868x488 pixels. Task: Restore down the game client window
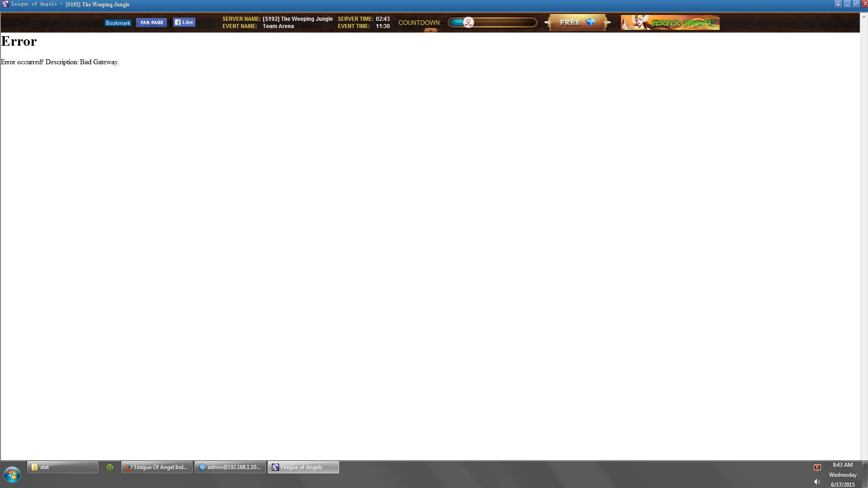[856, 4]
